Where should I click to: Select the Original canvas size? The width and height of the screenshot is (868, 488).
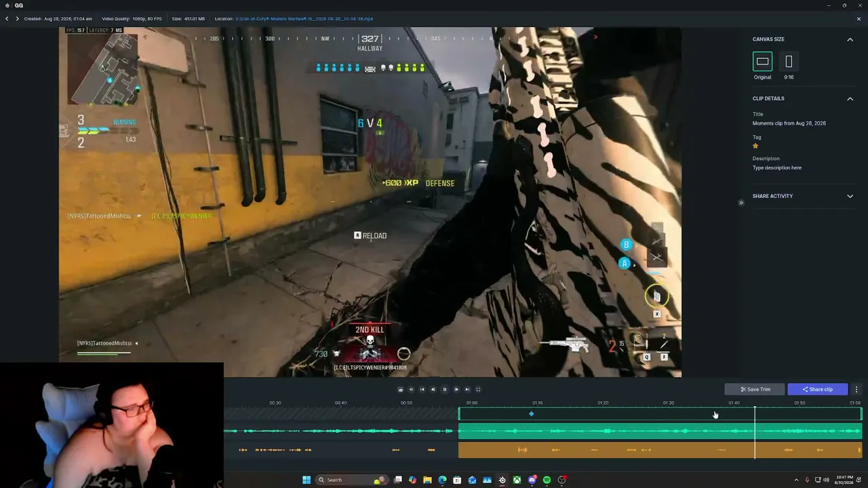click(762, 62)
